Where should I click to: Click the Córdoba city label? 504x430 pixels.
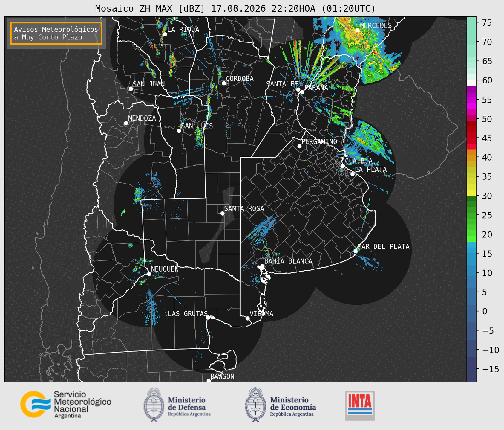tap(240, 79)
